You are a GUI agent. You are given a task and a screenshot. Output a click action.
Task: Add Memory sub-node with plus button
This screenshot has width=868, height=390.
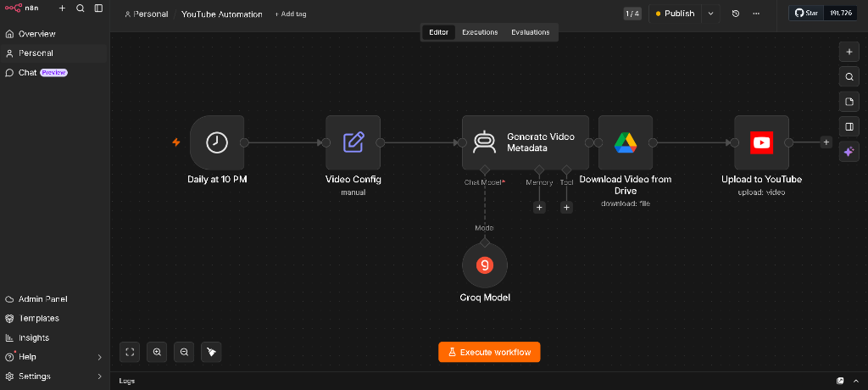pyautogui.click(x=539, y=207)
